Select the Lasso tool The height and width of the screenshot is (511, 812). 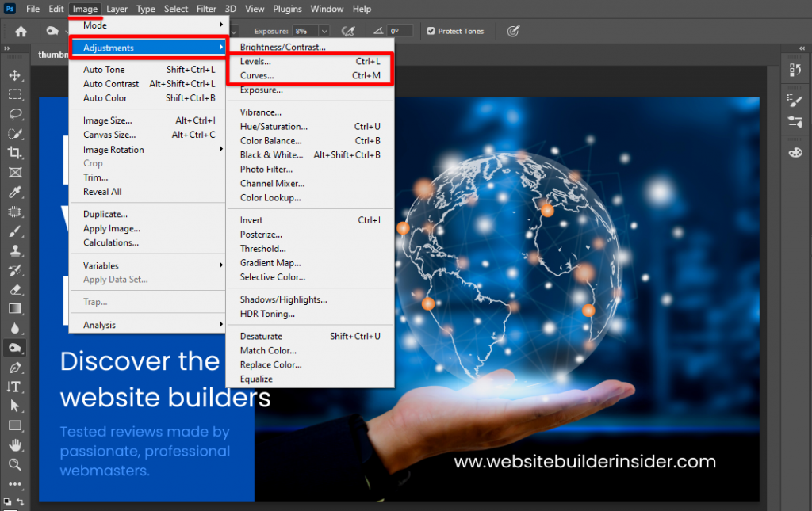click(14, 113)
